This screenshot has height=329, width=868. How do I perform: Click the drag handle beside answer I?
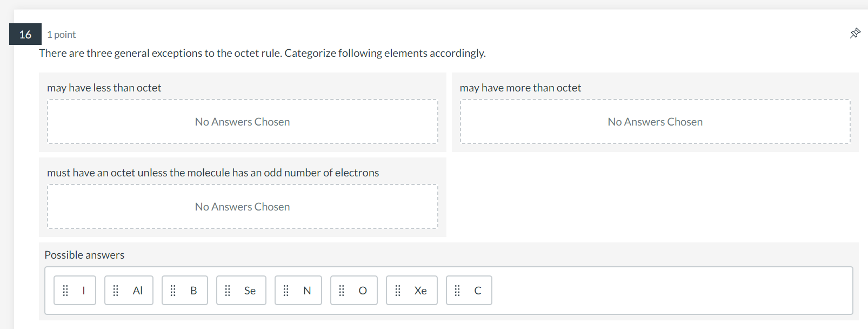coord(65,291)
